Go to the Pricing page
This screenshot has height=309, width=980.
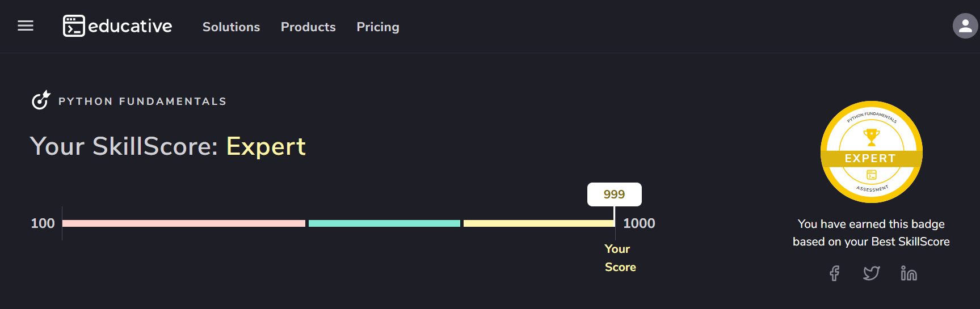[378, 27]
